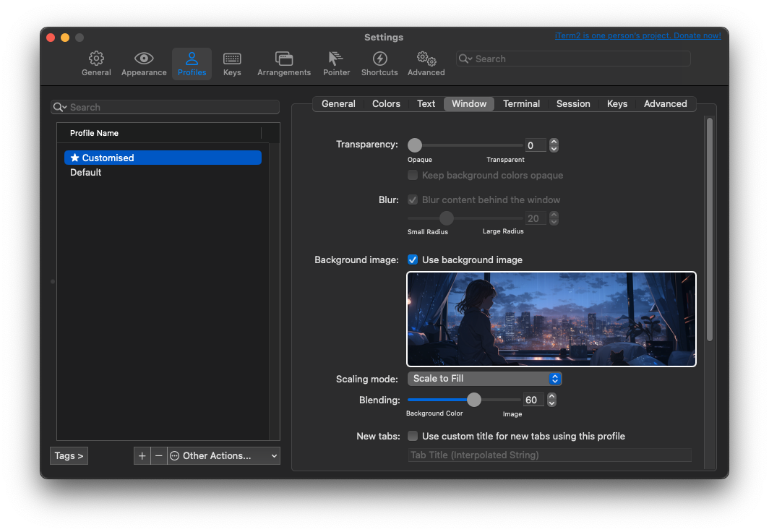Open the Scaling mode dropdown

pyautogui.click(x=484, y=379)
